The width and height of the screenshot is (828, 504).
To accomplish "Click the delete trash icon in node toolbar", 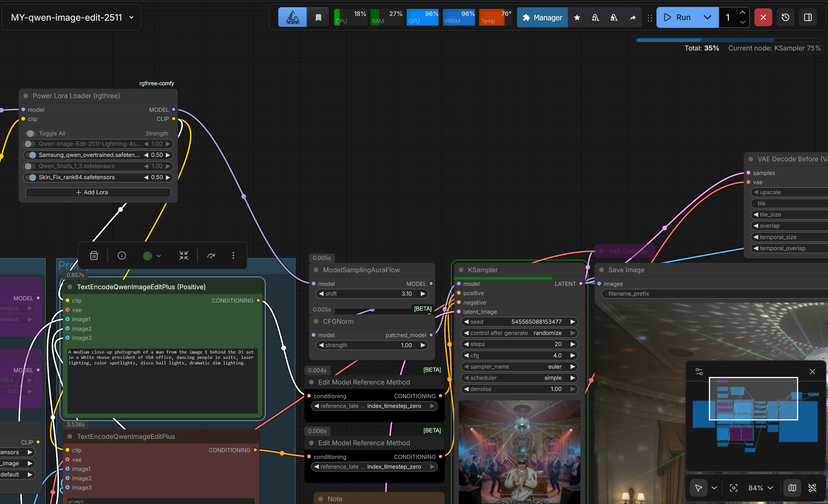I will point(94,255).
